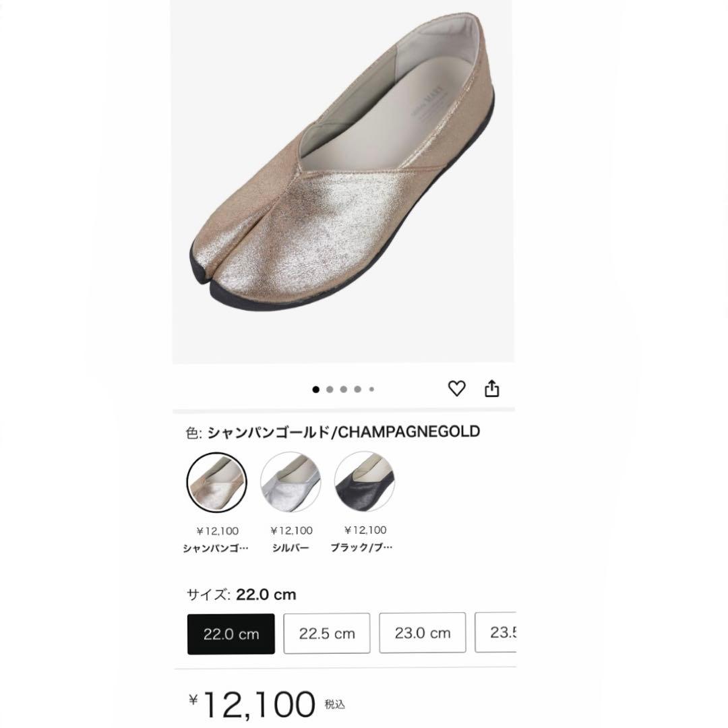This screenshot has height=728, width=728.
Task: Select the partially visible 23.5 size button
Action: (x=496, y=634)
